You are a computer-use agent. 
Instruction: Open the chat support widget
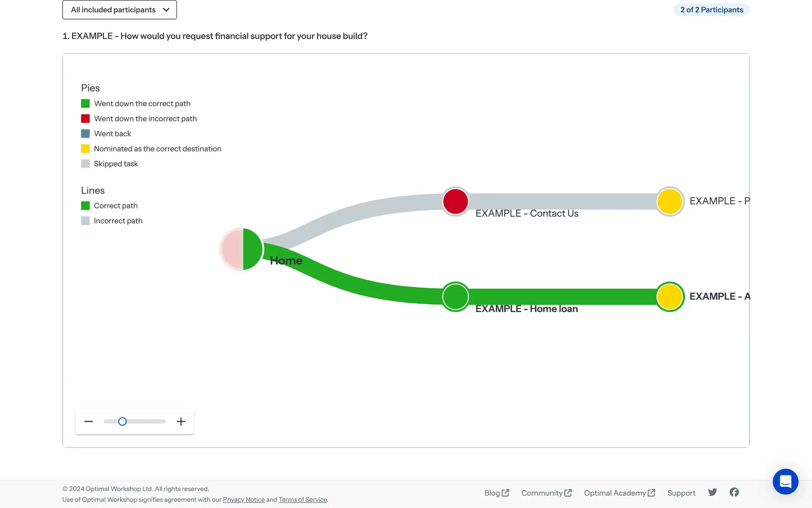[785, 481]
